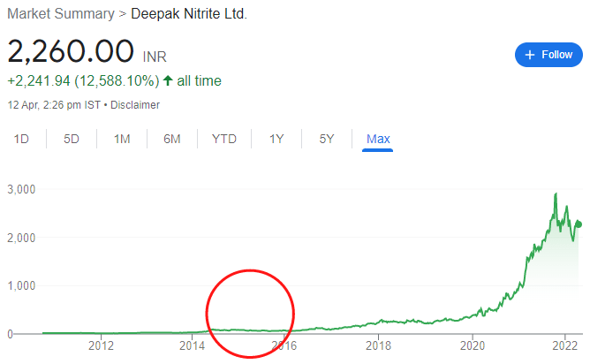Click the 2018 x-axis label
The height and width of the screenshot is (364, 590).
(378, 345)
